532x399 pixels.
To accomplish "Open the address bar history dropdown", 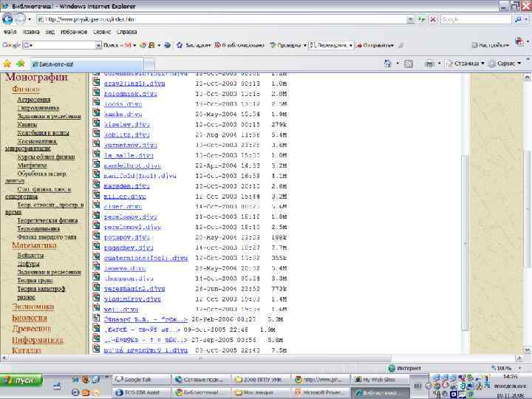I will click(x=411, y=20).
